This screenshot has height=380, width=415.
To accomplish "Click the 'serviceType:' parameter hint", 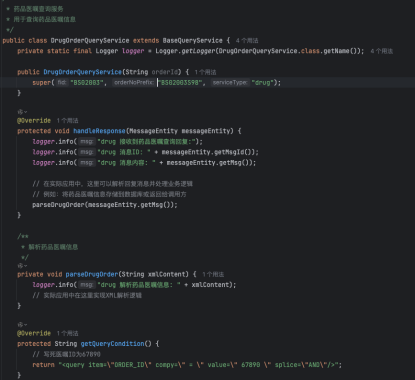I will (230, 82).
